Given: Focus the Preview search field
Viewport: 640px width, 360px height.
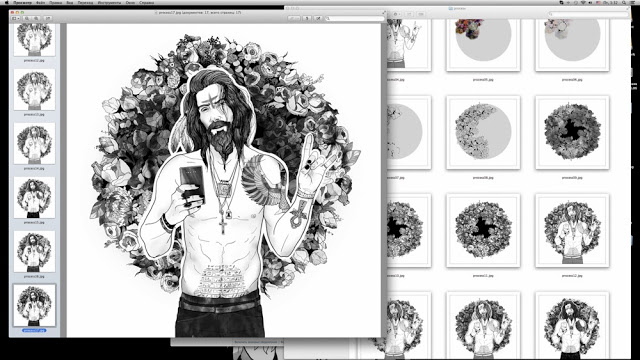Looking at the screenshot, I should pos(355,18).
